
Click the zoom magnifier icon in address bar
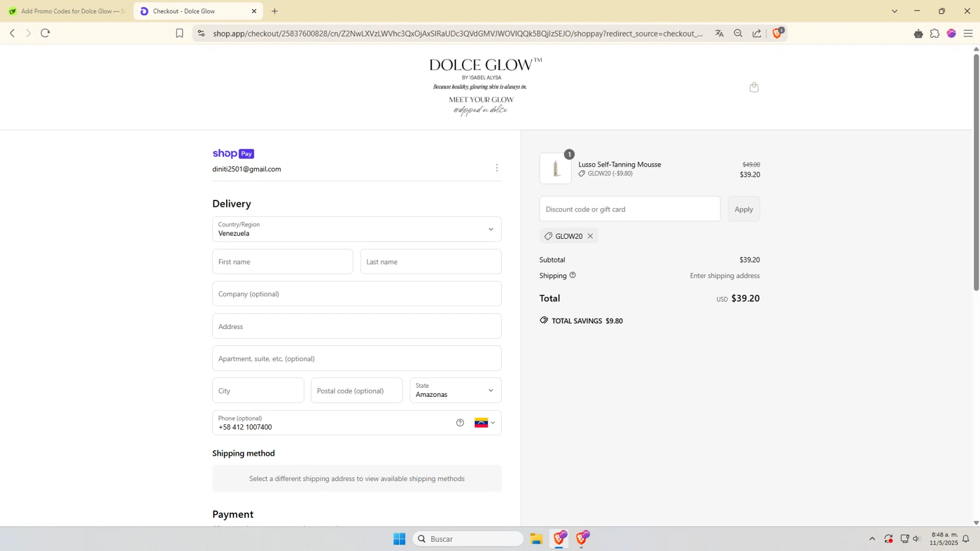click(x=738, y=33)
